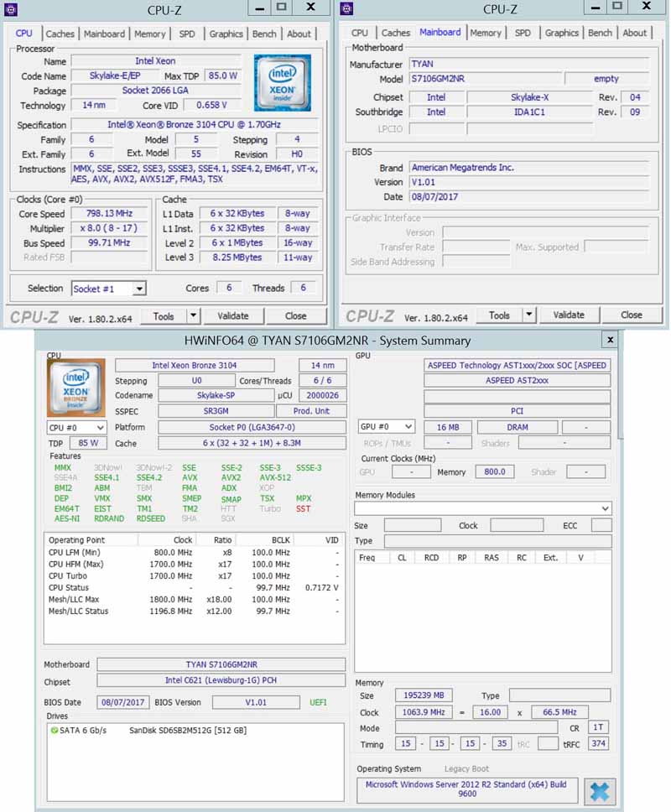
Task: Close the HWiNFO64 System Summary window
Action: (610, 340)
